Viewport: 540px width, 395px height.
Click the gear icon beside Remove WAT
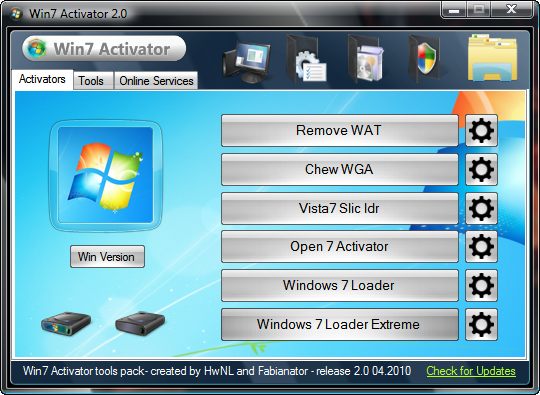coord(481,131)
